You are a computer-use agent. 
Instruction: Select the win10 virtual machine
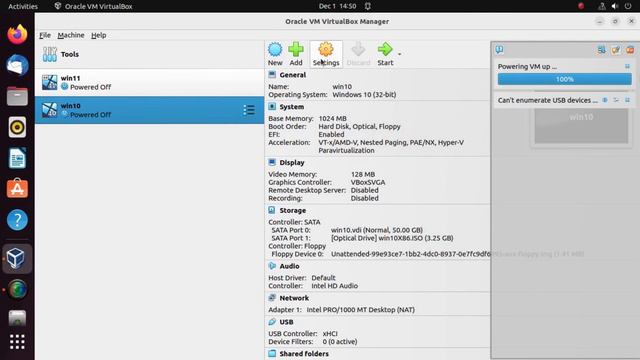coord(149,110)
